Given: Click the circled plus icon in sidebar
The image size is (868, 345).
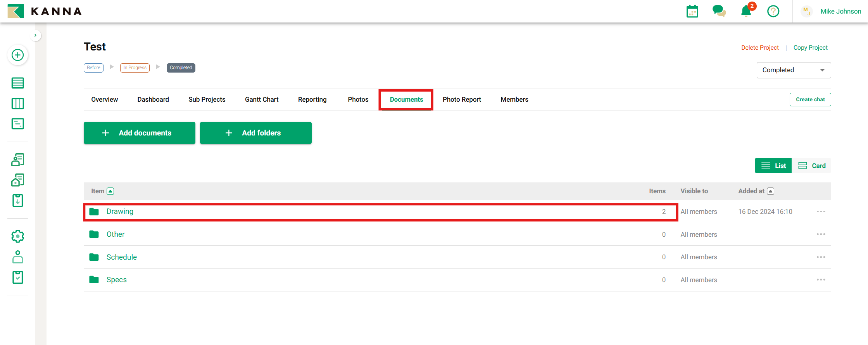Looking at the screenshot, I should click(x=17, y=55).
